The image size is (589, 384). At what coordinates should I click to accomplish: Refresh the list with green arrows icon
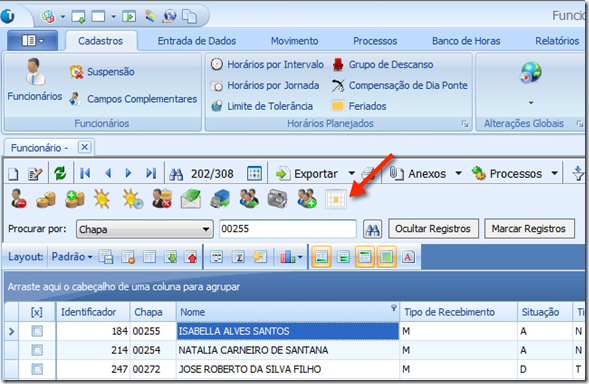(x=60, y=174)
